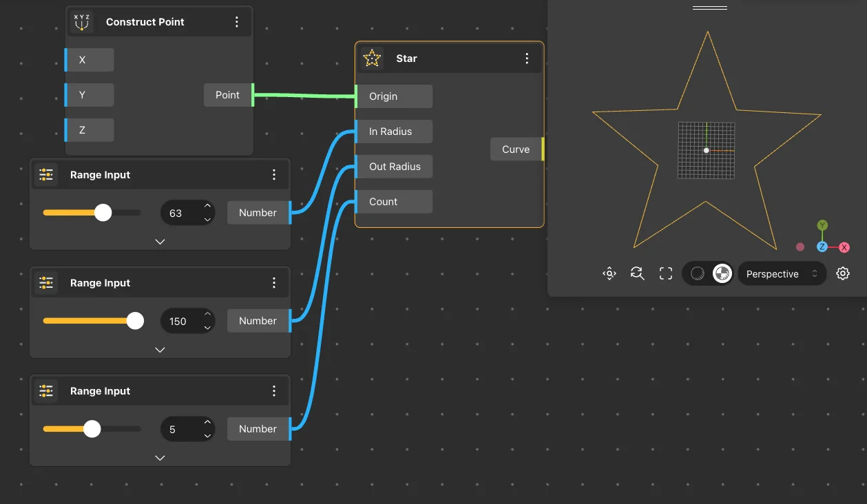Image resolution: width=867 pixels, height=504 pixels.
Task: Expand the bottom Range Input node details
Action: [160, 457]
